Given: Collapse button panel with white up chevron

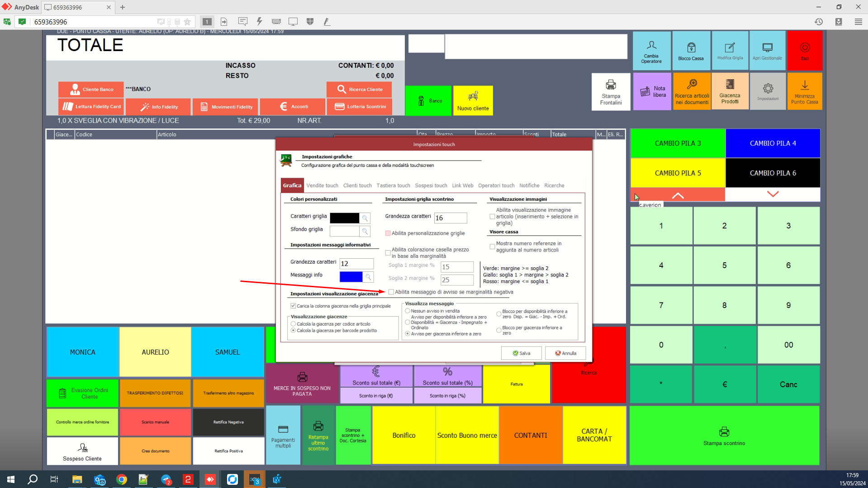Looking at the screenshot, I should (678, 195).
